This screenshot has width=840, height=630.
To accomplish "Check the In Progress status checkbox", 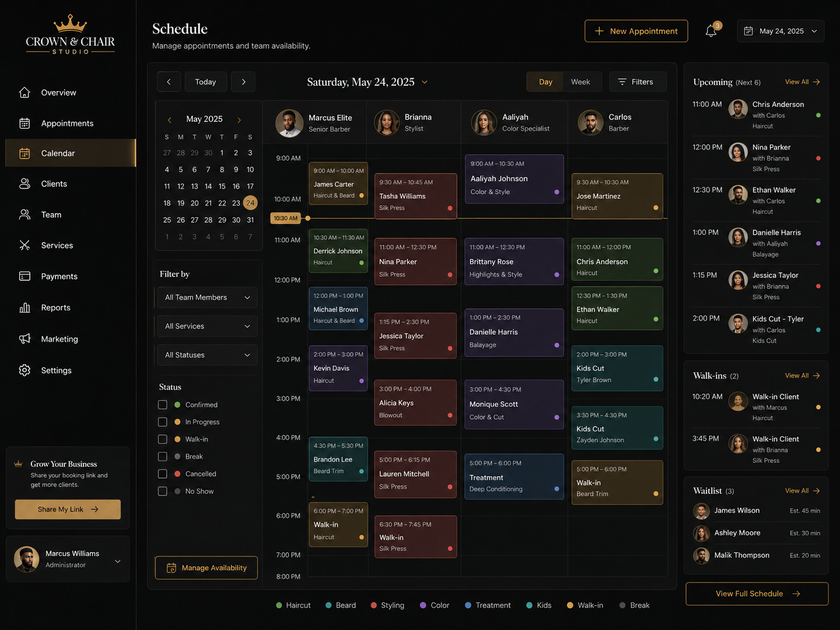I will (x=162, y=422).
